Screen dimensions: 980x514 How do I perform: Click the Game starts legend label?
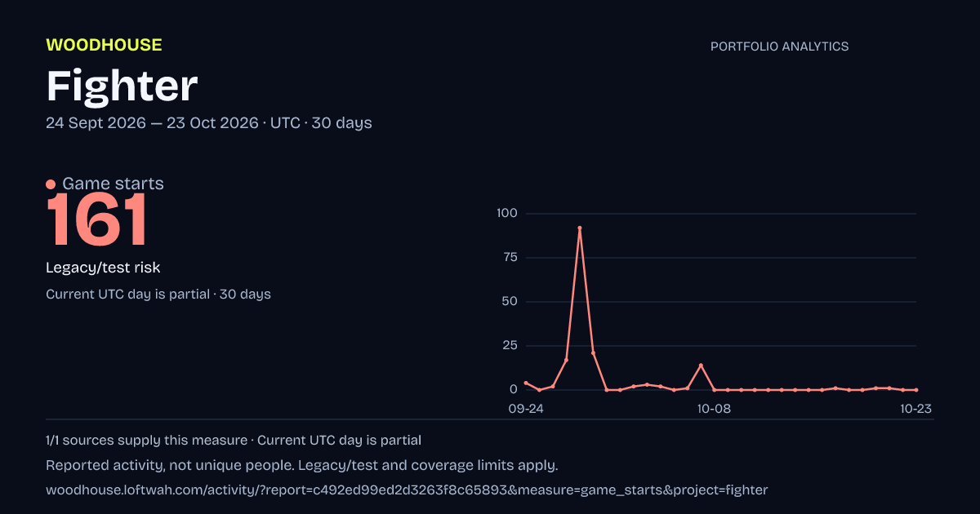(x=113, y=184)
